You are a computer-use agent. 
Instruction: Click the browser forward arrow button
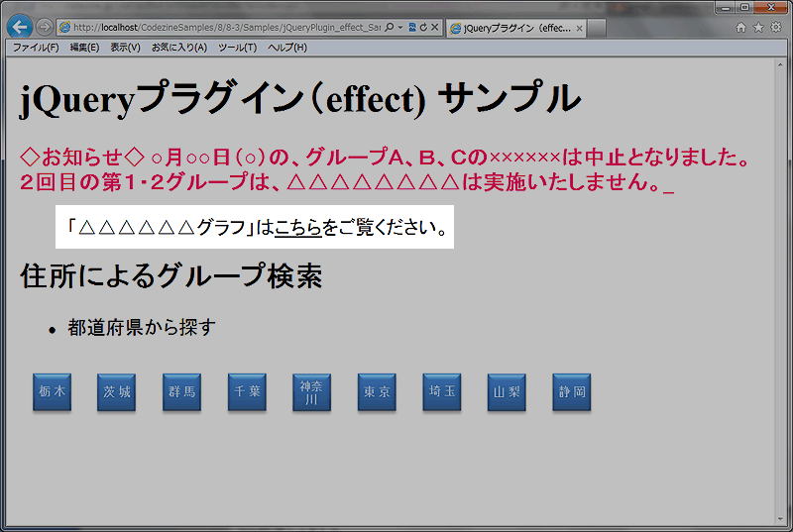coord(45,27)
